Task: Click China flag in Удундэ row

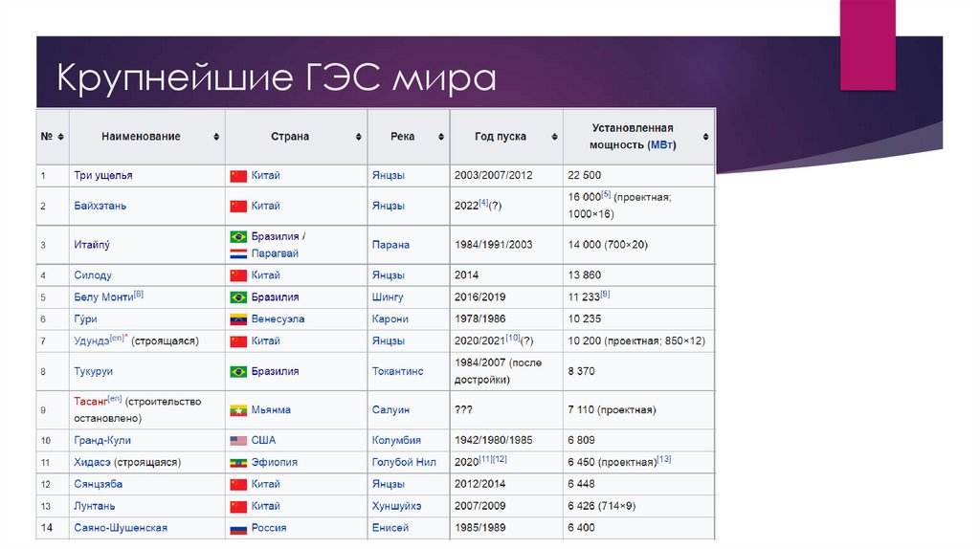Action: [238, 341]
